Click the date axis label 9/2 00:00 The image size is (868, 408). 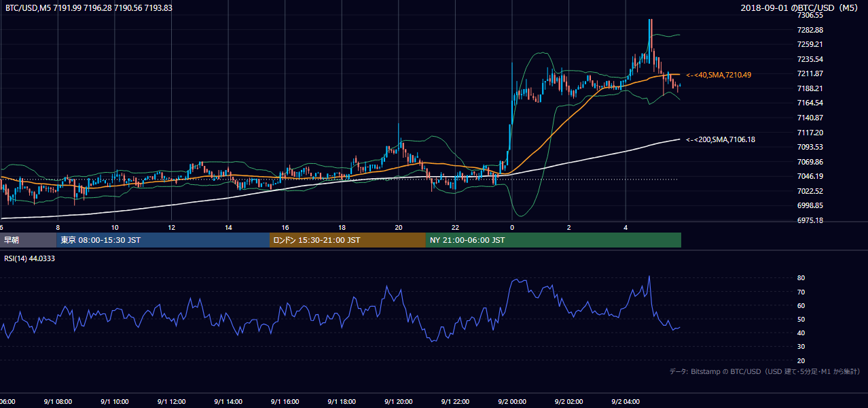pyautogui.click(x=513, y=401)
